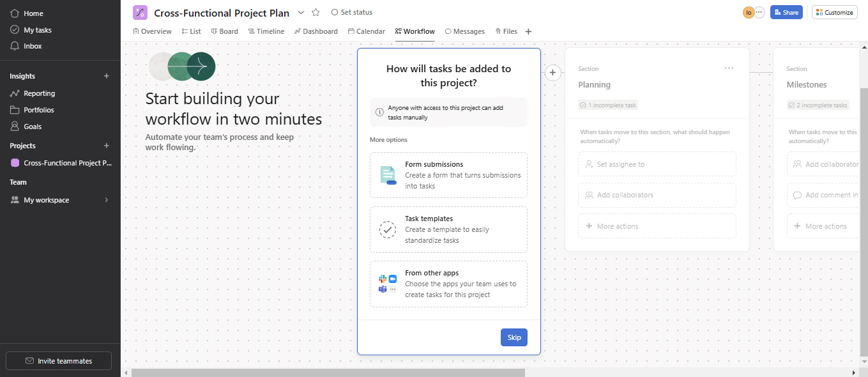
Task: Select the Workflow tab
Action: point(415,31)
